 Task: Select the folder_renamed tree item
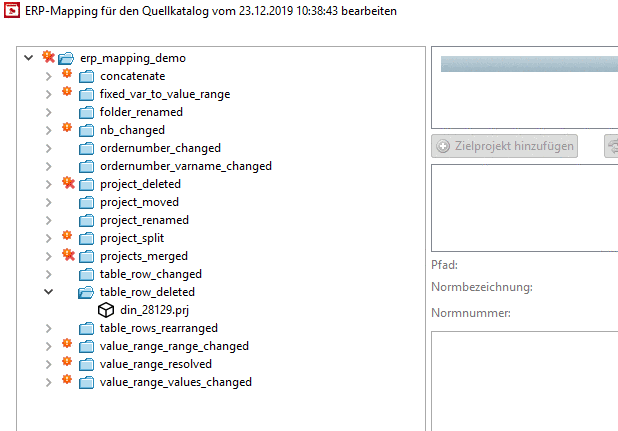click(141, 112)
